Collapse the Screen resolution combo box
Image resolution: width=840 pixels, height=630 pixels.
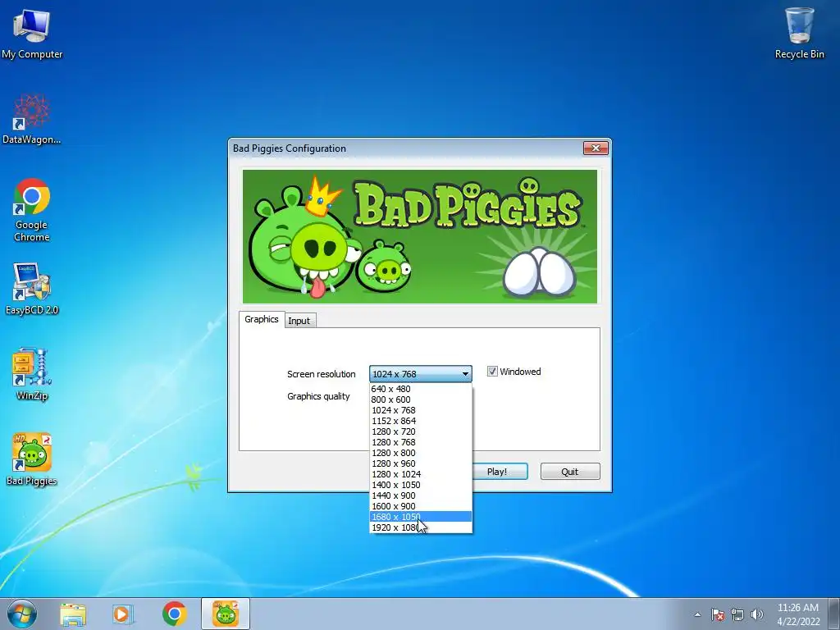tap(421, 374)
